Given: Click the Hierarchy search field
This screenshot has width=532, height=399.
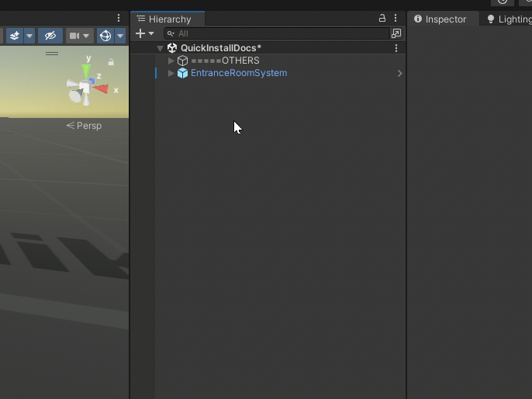Looking at the screenshot, I should pos(279,34).
